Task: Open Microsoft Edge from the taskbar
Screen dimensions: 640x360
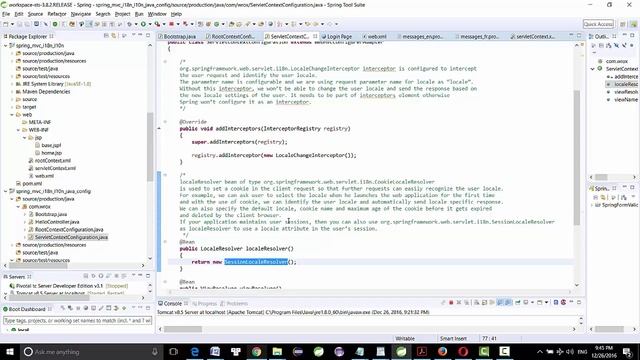Action: pyautogui.click(x=195, y=351)
